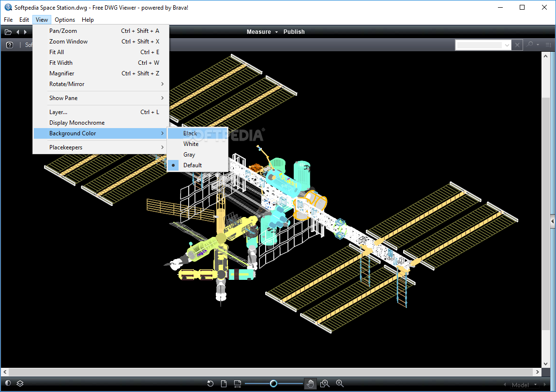Adjust the zoom slider handle
Image resolution: width=556 pixels, height=392 pixels.
click(x=273, y=383)
